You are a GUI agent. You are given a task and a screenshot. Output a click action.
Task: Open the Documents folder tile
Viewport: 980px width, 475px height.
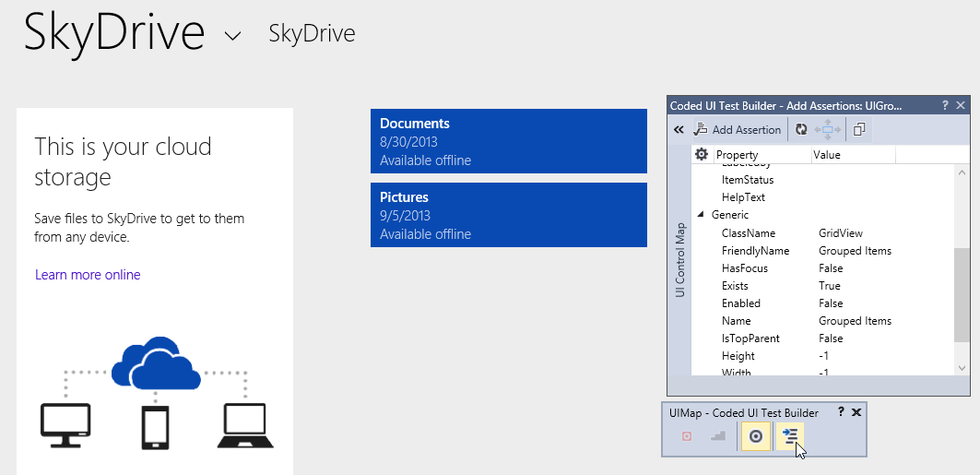509,141
